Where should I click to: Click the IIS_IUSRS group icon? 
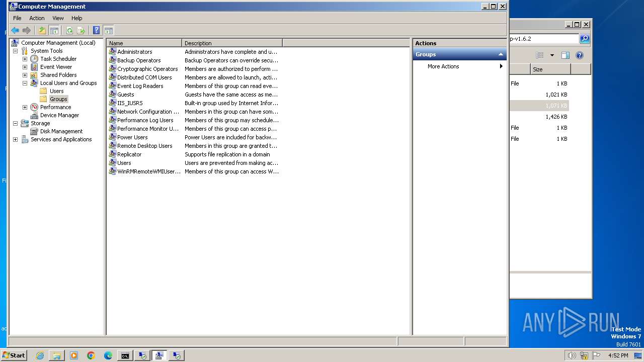112,103
